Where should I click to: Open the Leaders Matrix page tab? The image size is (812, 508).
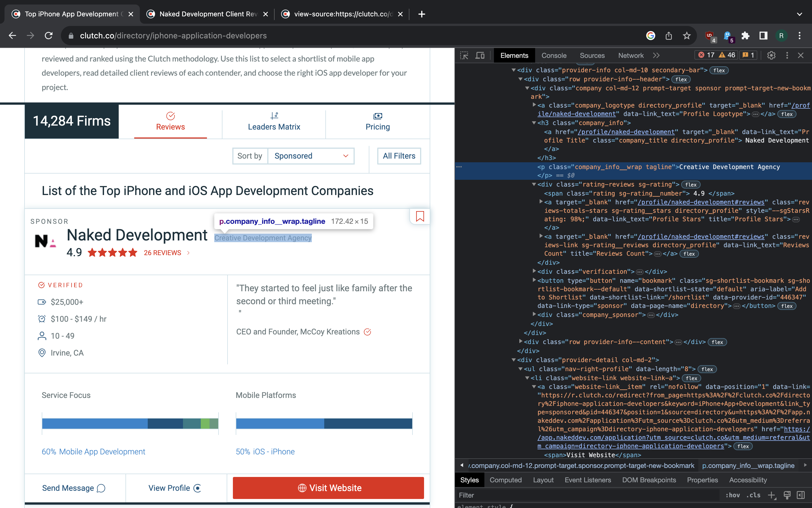click(x=274, y=122)
